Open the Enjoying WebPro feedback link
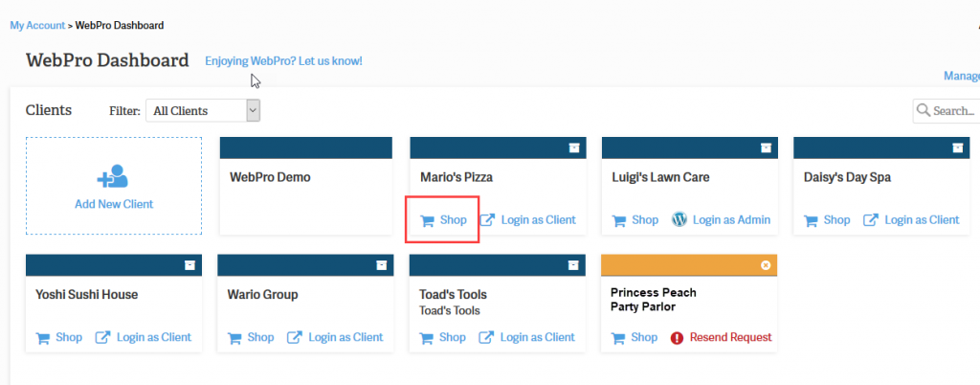Screen dimensions: 980x385 point(283,61)
